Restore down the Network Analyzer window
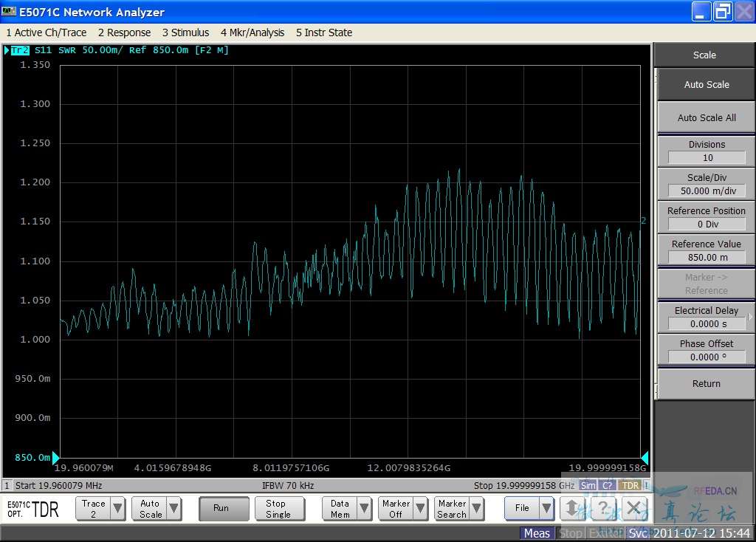 point(723,12)
